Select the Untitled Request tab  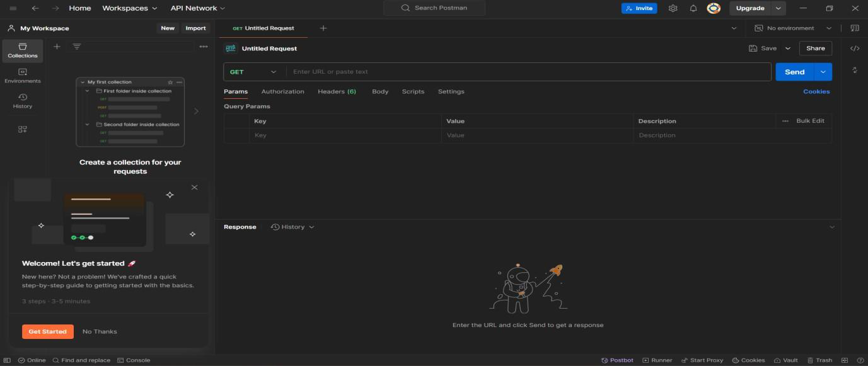263,28
